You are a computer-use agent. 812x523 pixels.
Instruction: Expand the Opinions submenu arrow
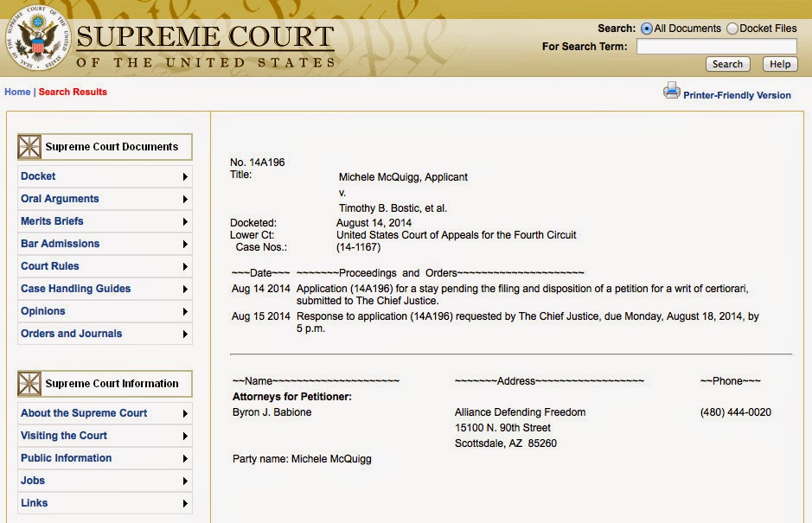click(185, 312)
